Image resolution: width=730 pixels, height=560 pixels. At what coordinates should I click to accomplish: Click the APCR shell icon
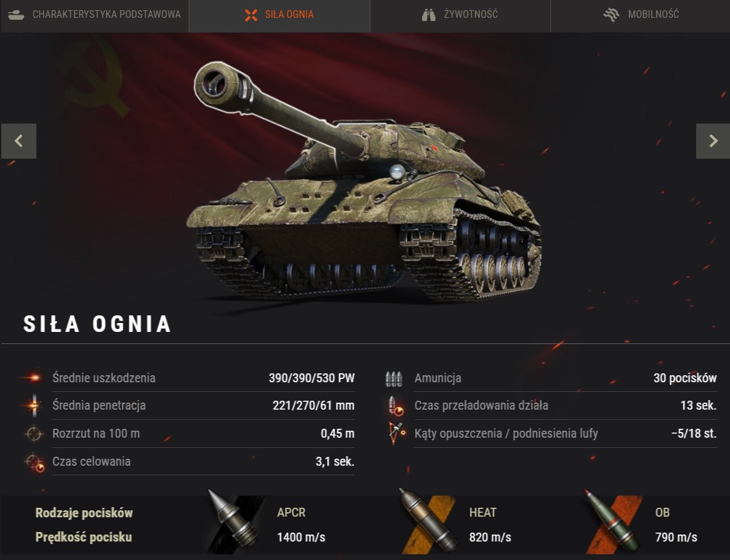tap(234, 521)
